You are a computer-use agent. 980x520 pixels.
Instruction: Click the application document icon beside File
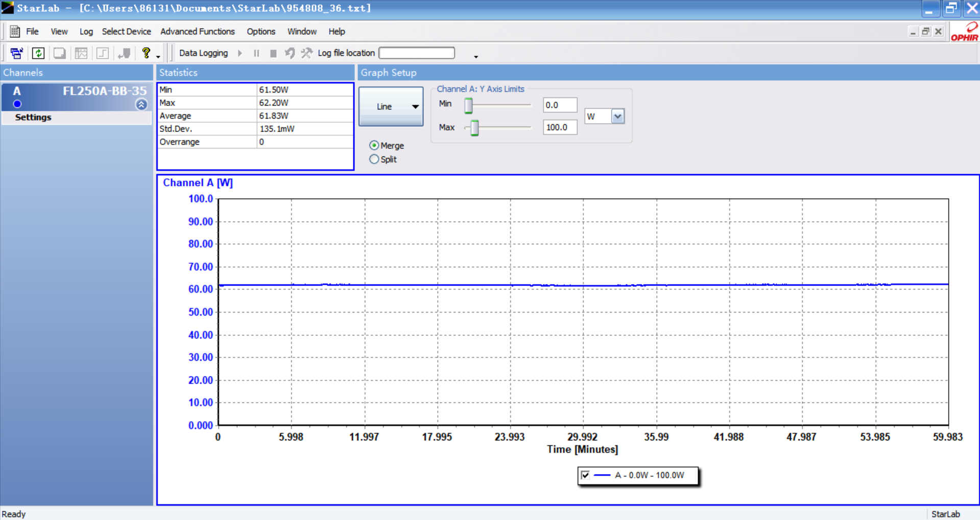click(x=15, y=32)
